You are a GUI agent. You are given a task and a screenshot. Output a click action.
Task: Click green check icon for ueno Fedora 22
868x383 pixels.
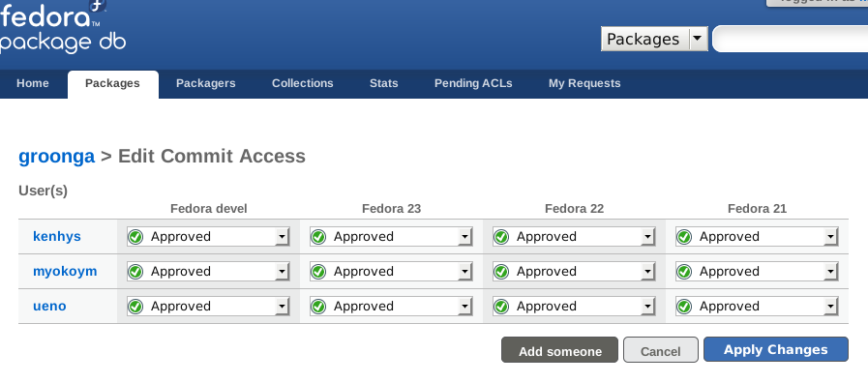501,307
